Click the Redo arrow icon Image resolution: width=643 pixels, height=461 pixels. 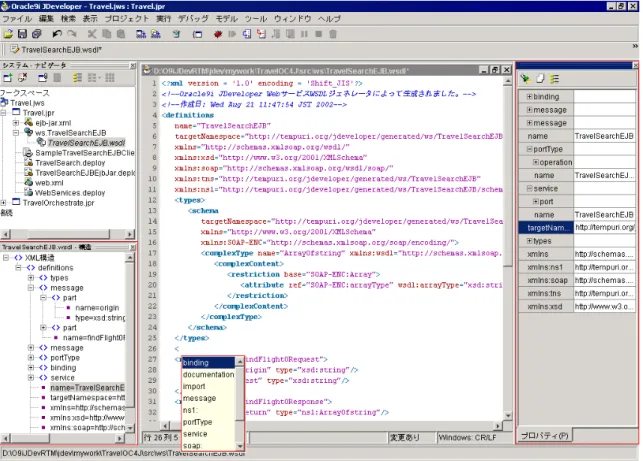point(72,34)
